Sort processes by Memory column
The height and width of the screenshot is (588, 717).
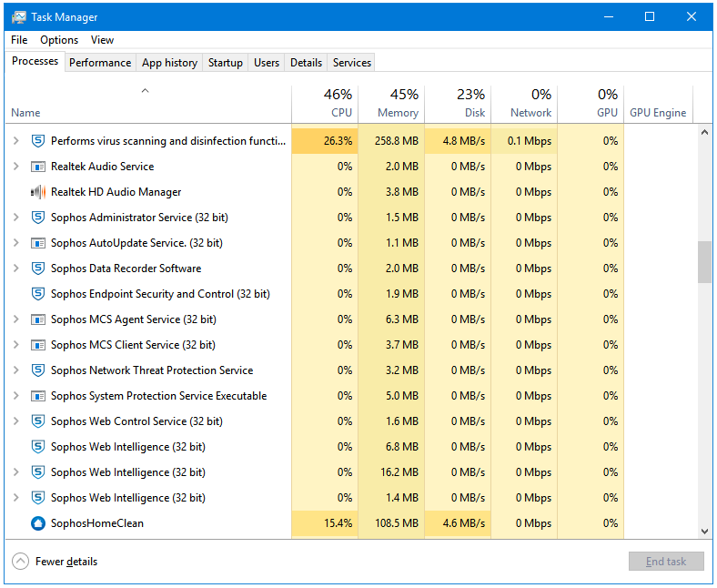coord(391,105)
